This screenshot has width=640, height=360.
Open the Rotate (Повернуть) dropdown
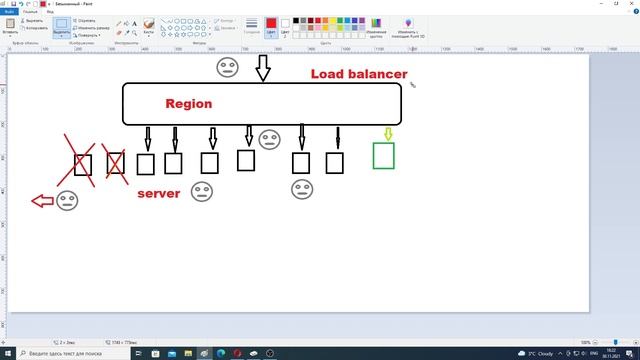[87, 36]
